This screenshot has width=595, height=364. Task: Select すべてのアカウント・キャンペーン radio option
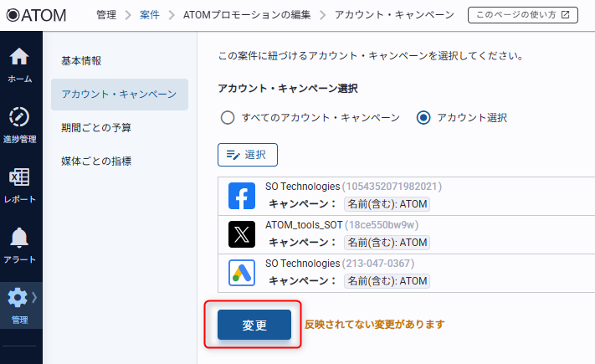pos(228,118)
